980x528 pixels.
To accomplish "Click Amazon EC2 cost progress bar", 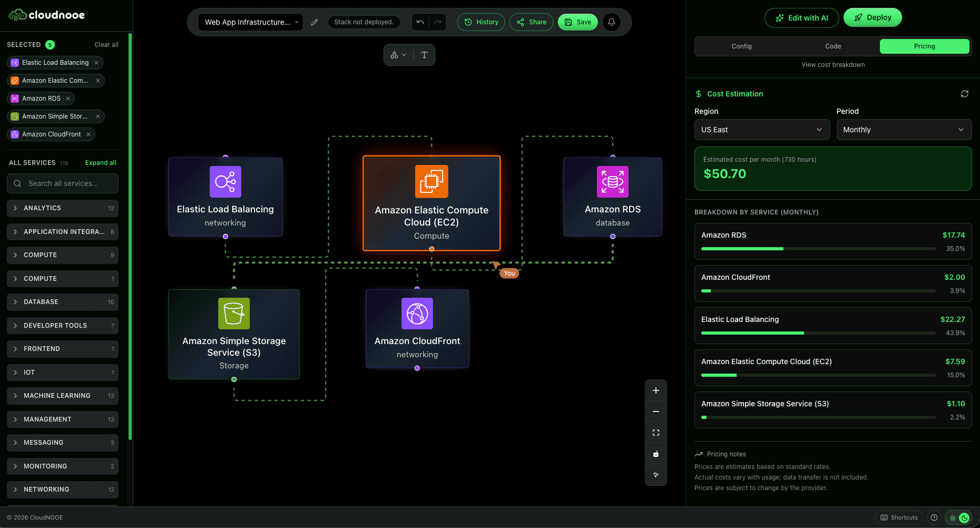I will (818, 375).
